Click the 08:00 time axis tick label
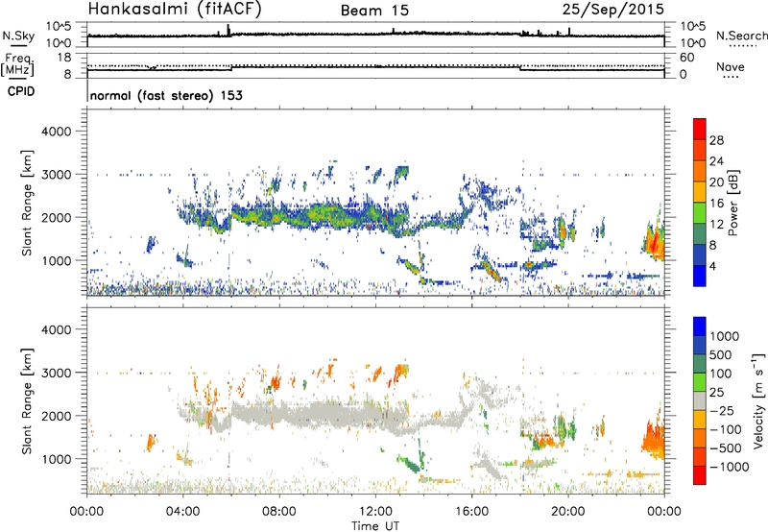The width and height of the screenshot is (768, 532). (279, 512)
